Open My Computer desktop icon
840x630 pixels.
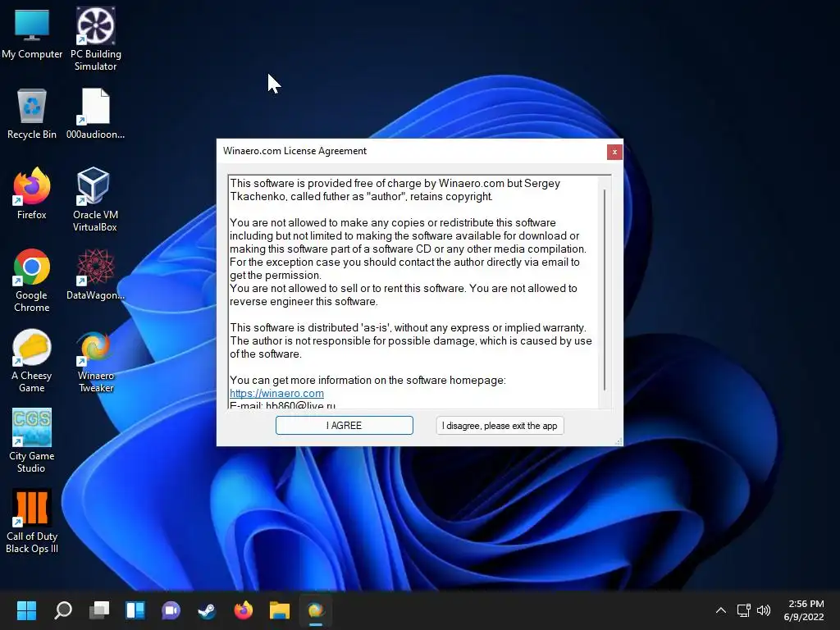tap(32, 33)
